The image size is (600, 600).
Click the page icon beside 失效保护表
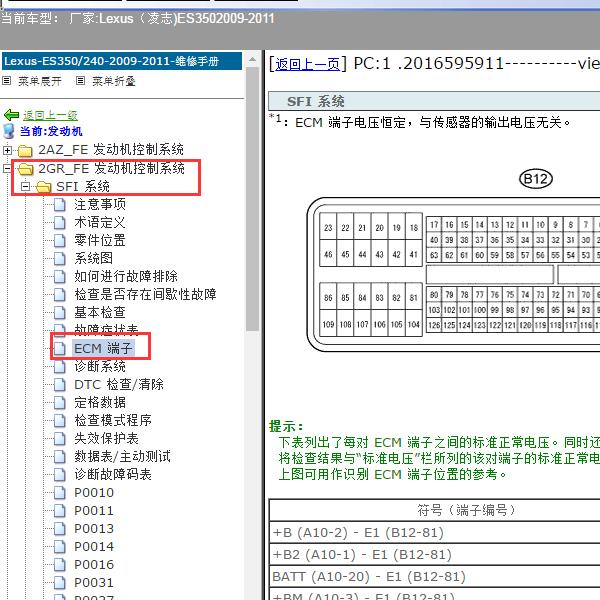point(59,439)
